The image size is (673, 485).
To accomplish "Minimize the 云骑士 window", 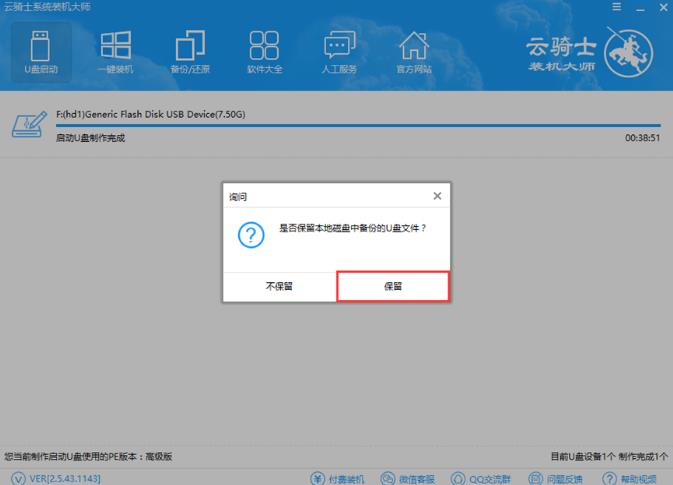I will [640, 8].
